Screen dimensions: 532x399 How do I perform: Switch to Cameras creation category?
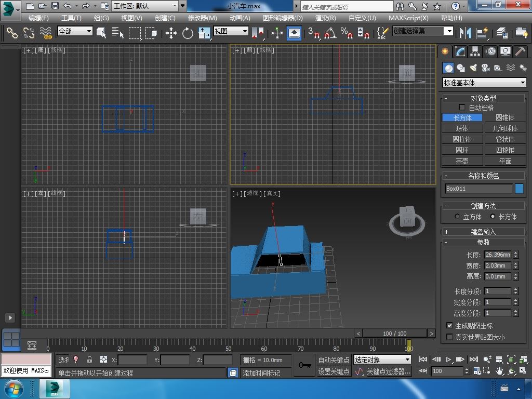[486, 68]
